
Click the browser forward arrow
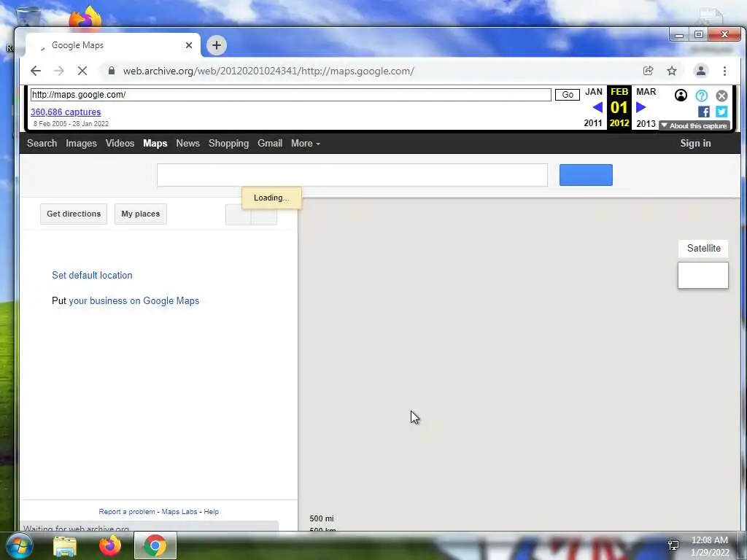58,71
